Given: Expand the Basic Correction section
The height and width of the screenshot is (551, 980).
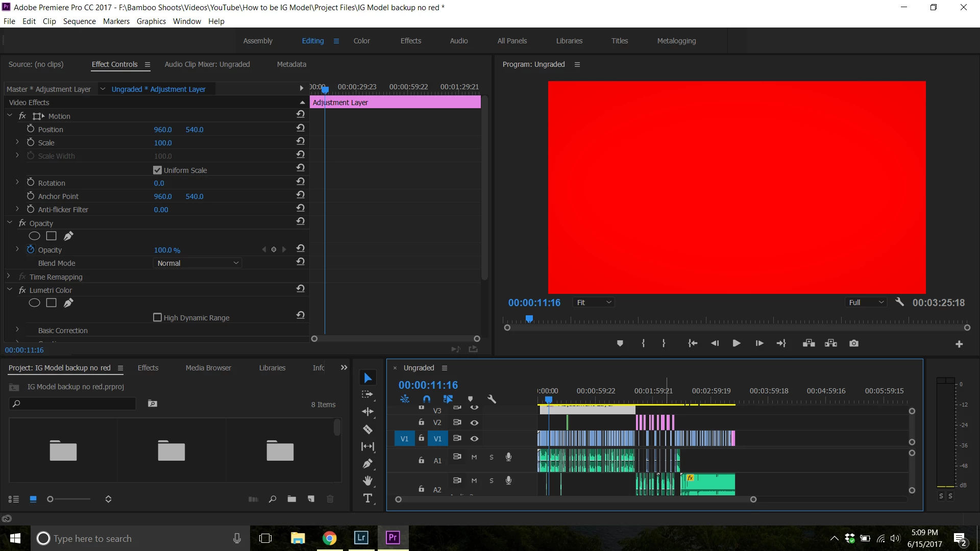Looking at the screenshot, I should (x=17, y=330).
